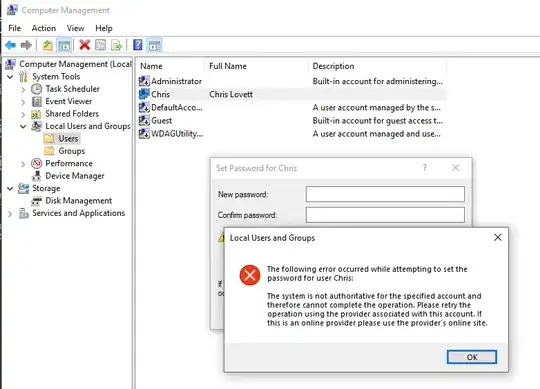
Task: Click the Performance icon in tree
Action: [x=37, y=163]
